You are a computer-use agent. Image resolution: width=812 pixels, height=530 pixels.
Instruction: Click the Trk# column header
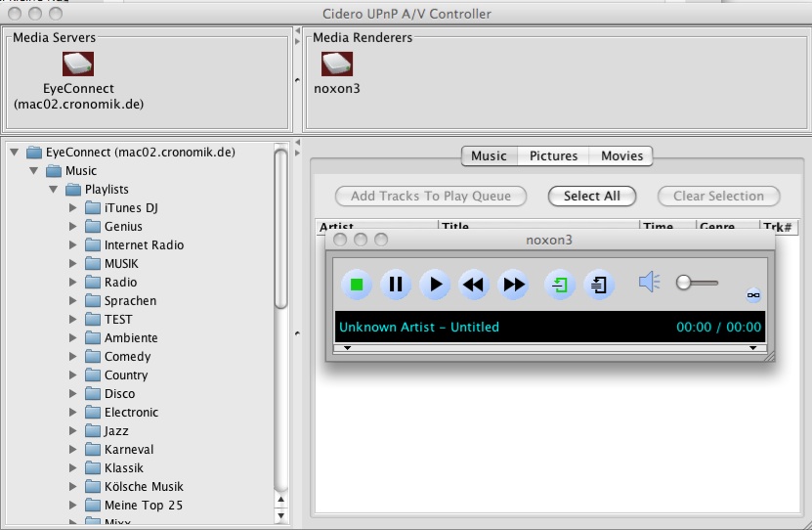[779, 227]
